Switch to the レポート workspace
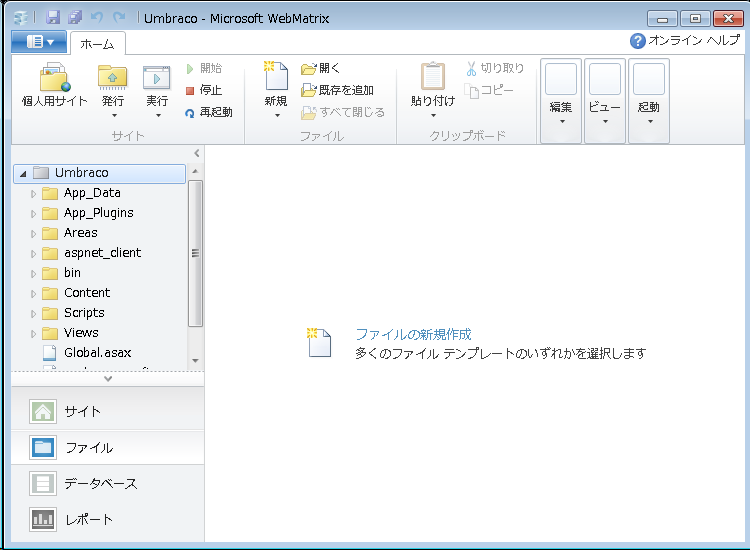This screenshot has width=750, height=550. 108,519
